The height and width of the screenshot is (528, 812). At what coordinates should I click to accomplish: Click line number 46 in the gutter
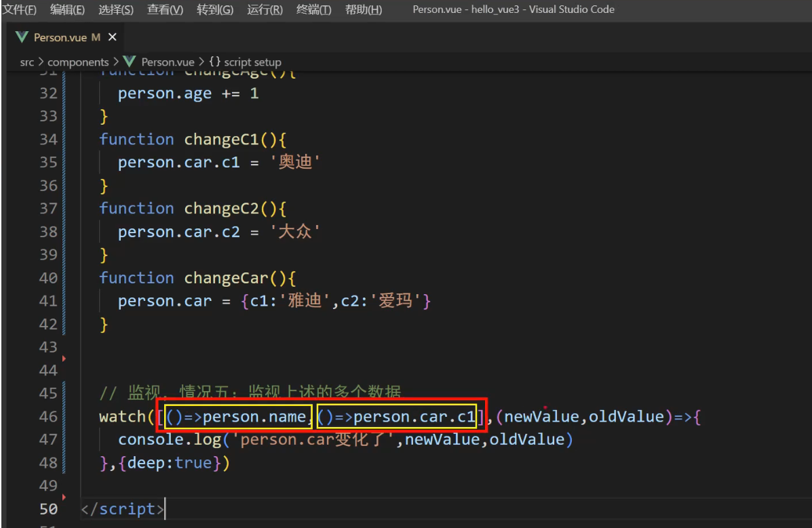click(49, 417)
